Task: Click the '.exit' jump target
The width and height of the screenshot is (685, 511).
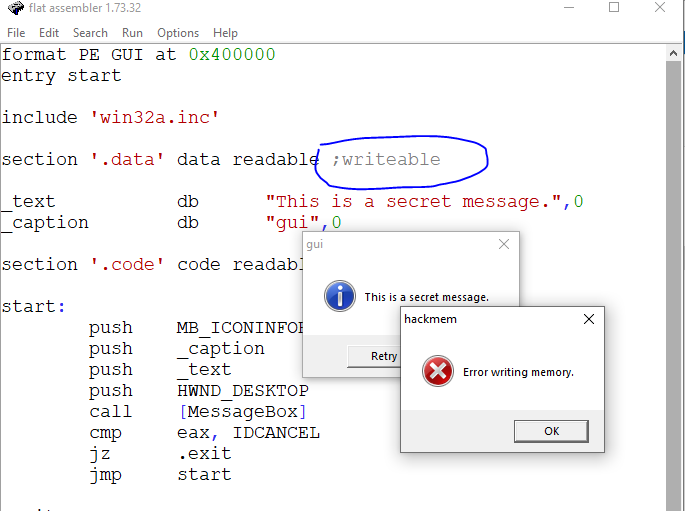Action: (x=204, y=454)
